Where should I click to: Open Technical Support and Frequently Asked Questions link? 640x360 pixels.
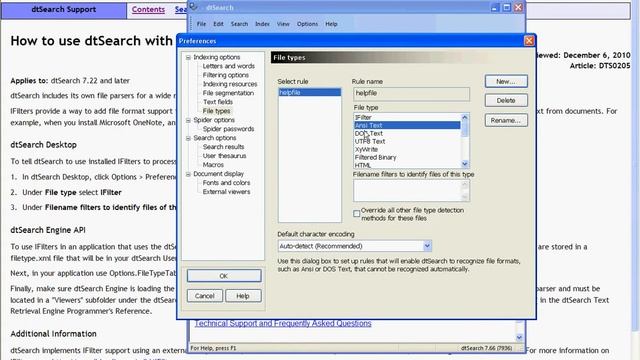pos(283,323)
